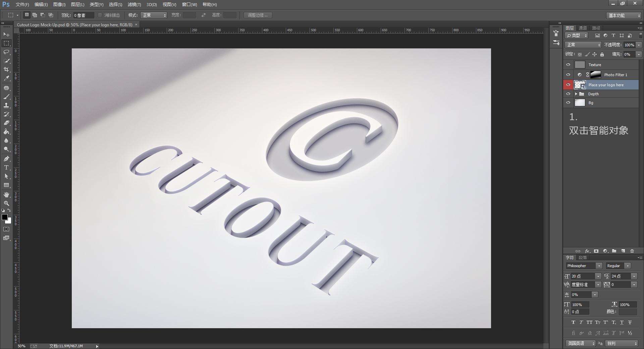
Task: Select the Paint Bucket tool
Action: [x=6, y=132]
